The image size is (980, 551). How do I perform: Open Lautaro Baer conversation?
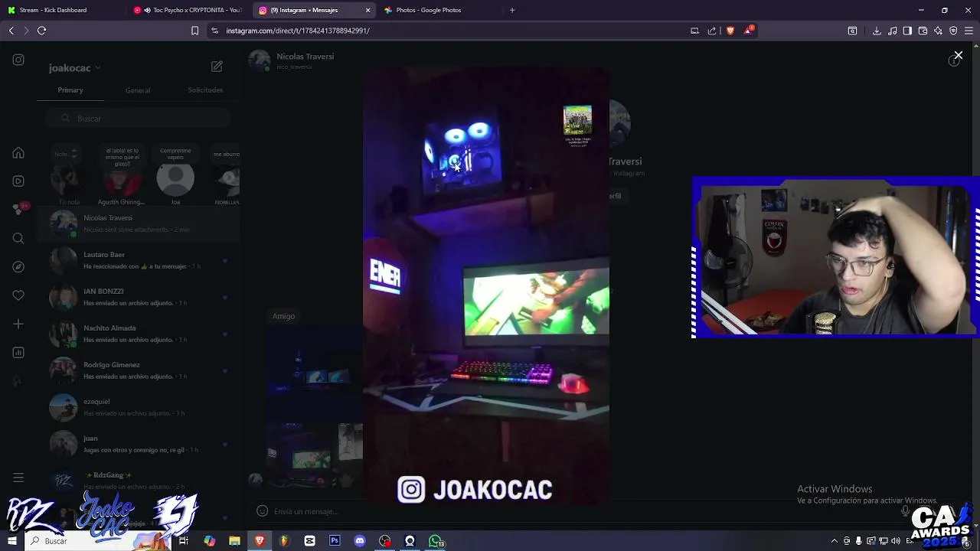(x=139, y=260)
